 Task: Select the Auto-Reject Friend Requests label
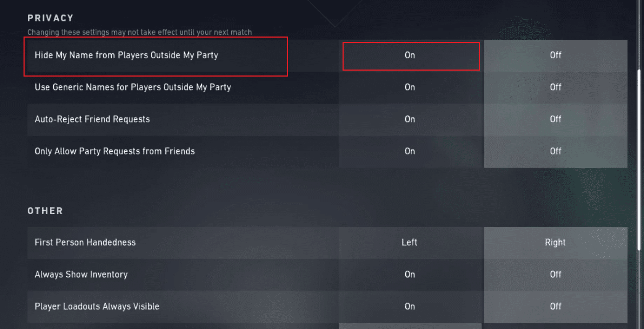point(92,119)
